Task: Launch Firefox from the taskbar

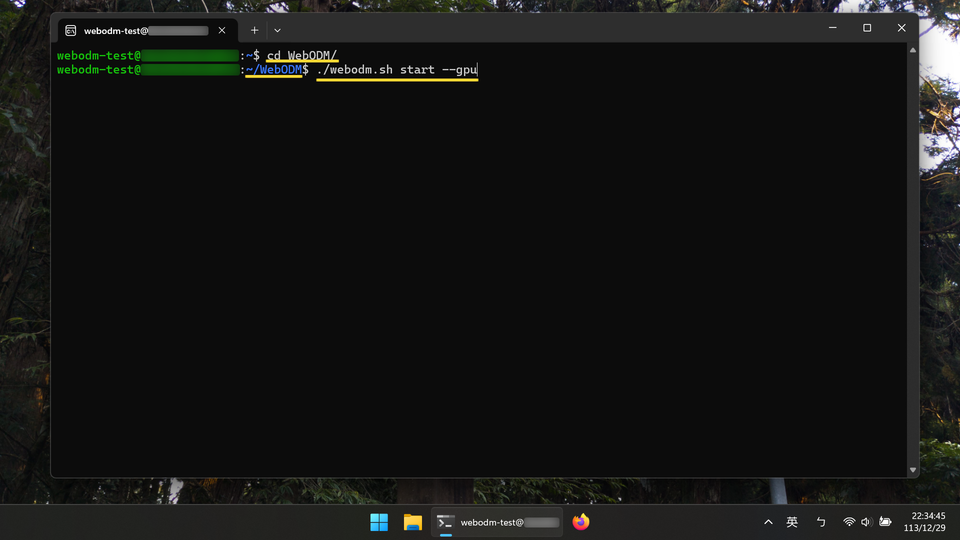Action: pyautogui.click(x=580, y=522)
